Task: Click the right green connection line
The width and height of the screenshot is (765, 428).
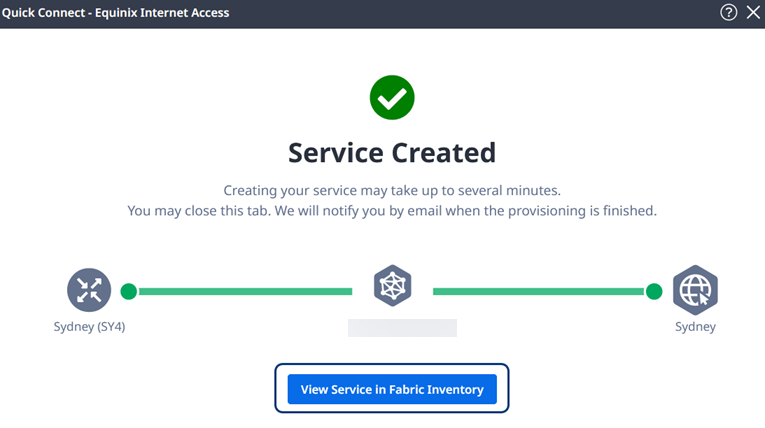Action: (x=539, y=291)
